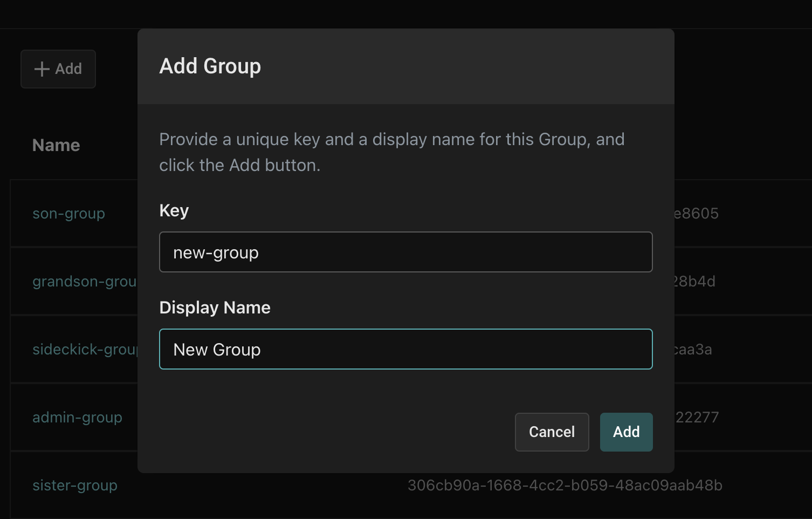Click the ID ending in caa3a
Screen dimensions: 812x519
693,350
